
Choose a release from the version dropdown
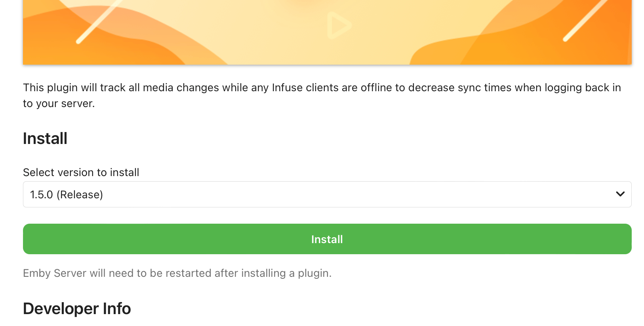click(x=327, y=194)
